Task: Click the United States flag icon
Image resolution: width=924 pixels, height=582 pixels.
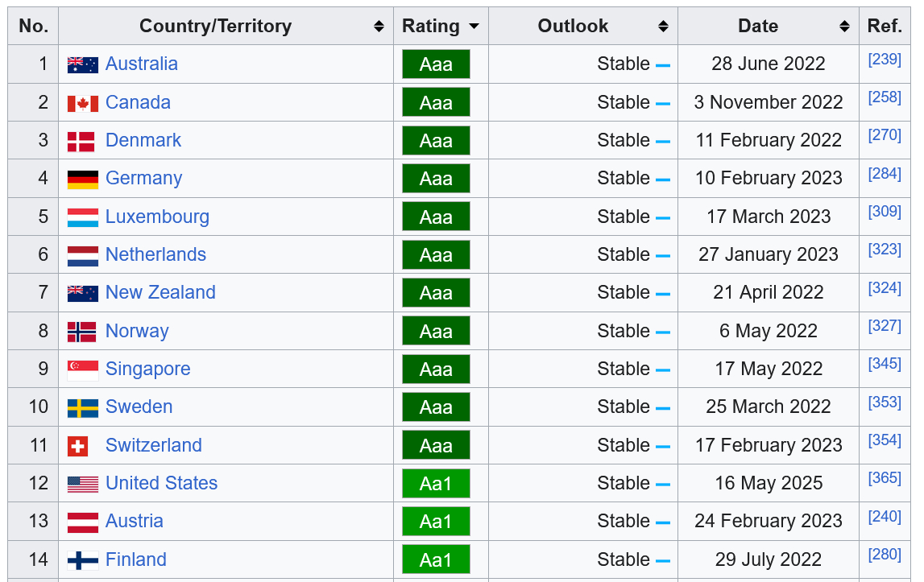Action: click(x=82, y=484)
